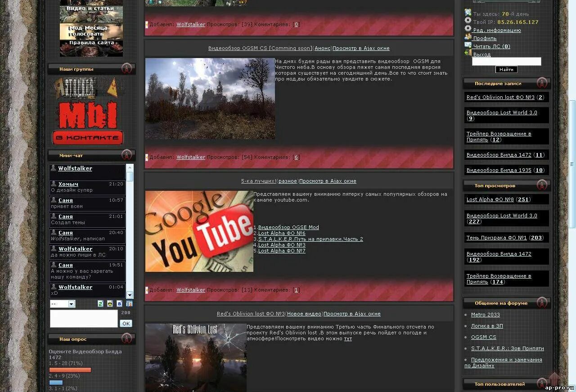Click the round emblem on Наш опрос header

(127, 338)
